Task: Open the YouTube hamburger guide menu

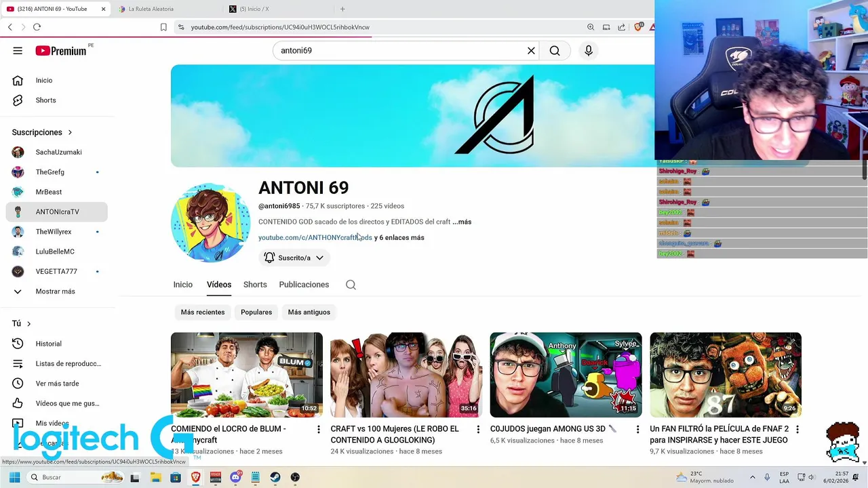Action: click(x=18, y=51)
